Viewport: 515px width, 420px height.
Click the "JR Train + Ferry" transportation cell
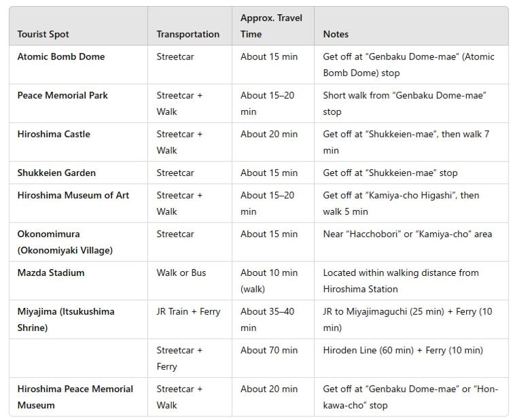[x=188, y=311]
